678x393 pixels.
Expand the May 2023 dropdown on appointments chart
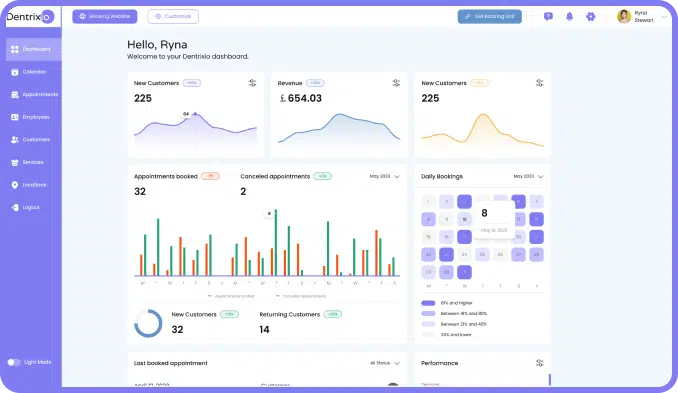click(384, 176)
